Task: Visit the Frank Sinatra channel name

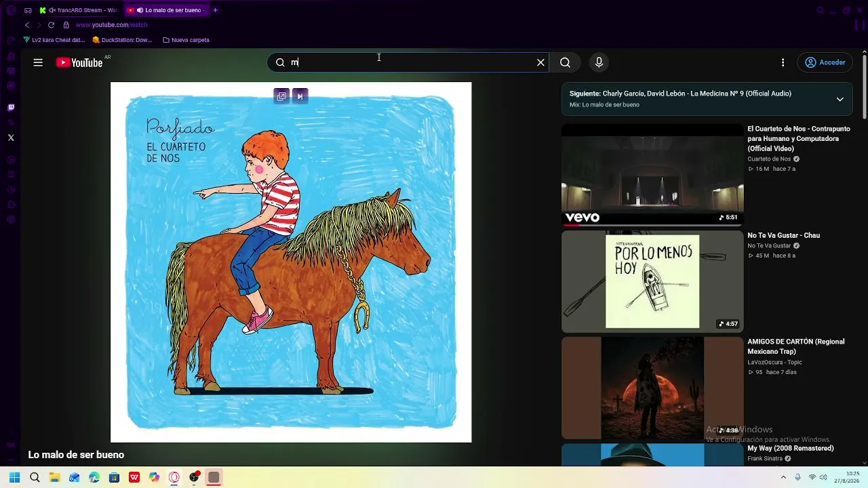Action: 765,459
